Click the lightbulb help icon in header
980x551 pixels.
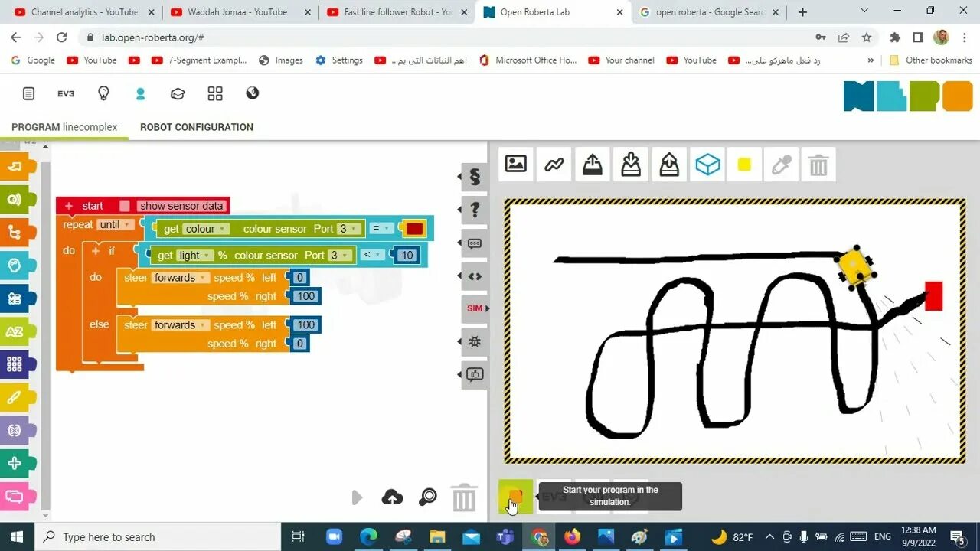click(x=103, y=93)
